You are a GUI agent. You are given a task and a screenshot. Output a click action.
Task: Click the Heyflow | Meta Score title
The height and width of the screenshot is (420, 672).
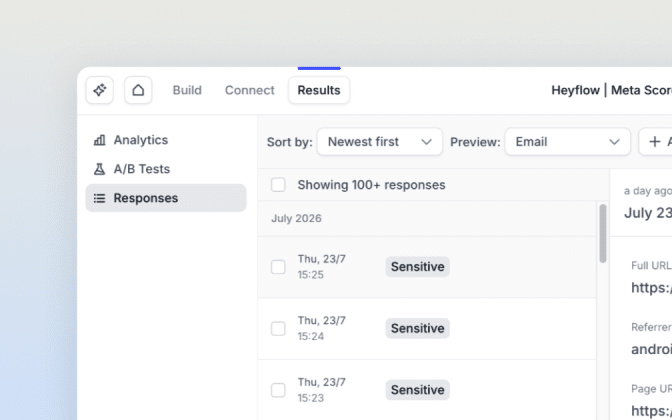tap(612, 90)
